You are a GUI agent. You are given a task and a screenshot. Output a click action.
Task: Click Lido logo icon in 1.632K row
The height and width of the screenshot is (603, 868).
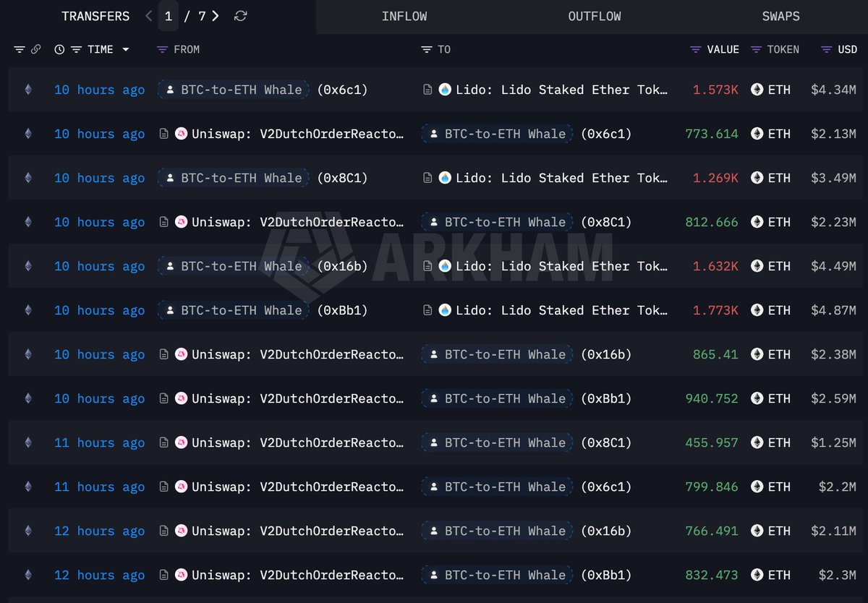(445, 266)
